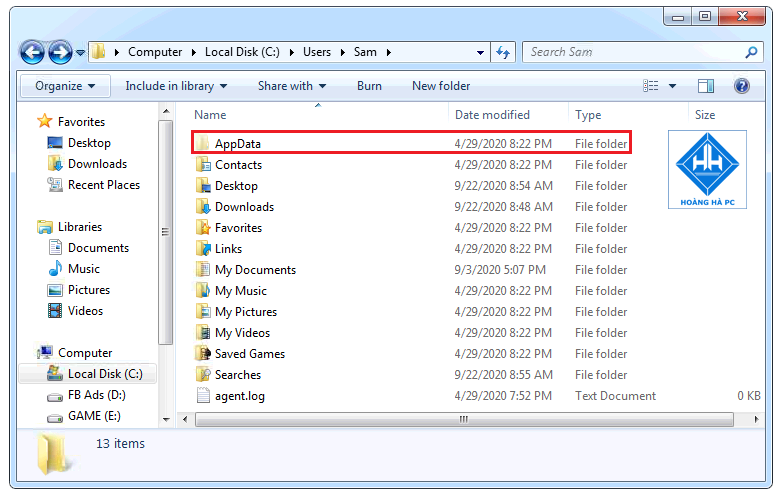Click the Search Sam input field

(633, 52)
